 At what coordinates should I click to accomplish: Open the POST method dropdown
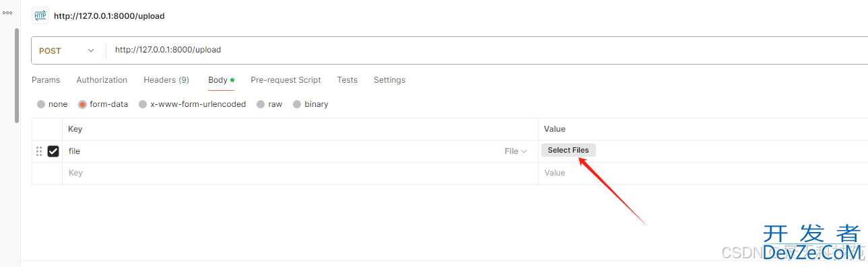[67, 50]
